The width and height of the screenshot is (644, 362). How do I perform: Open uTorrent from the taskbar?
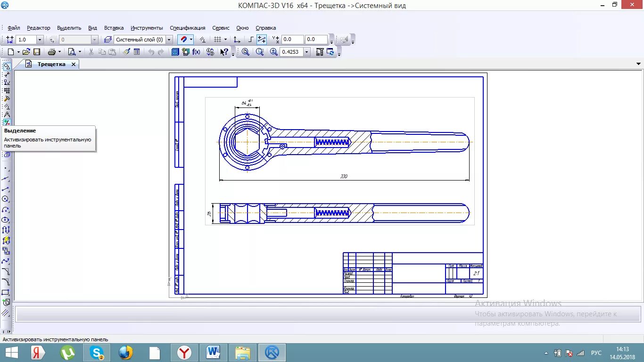click(67, 353)
